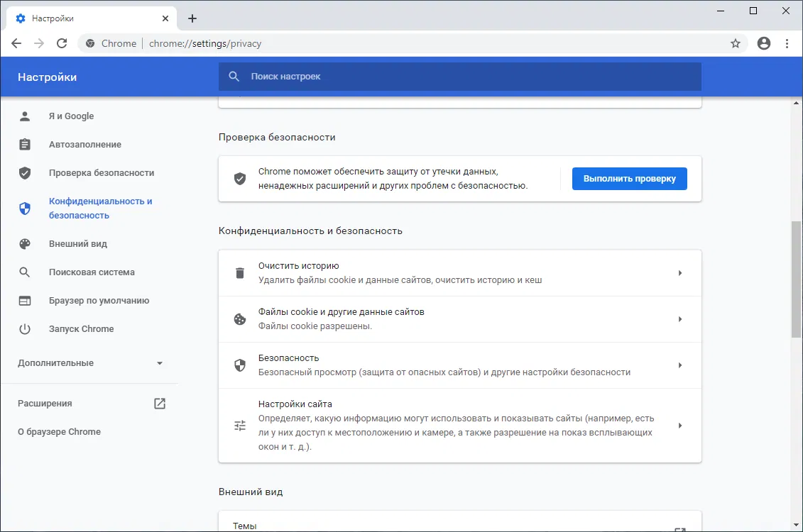Select Я и Google in the sidebar
This screenshot has height=532, width=803.
[x=71, y=116]
